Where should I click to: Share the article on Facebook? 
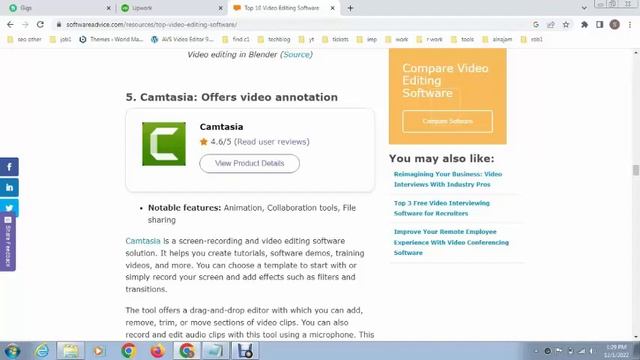pyautogui.click(x=9, y=167)
